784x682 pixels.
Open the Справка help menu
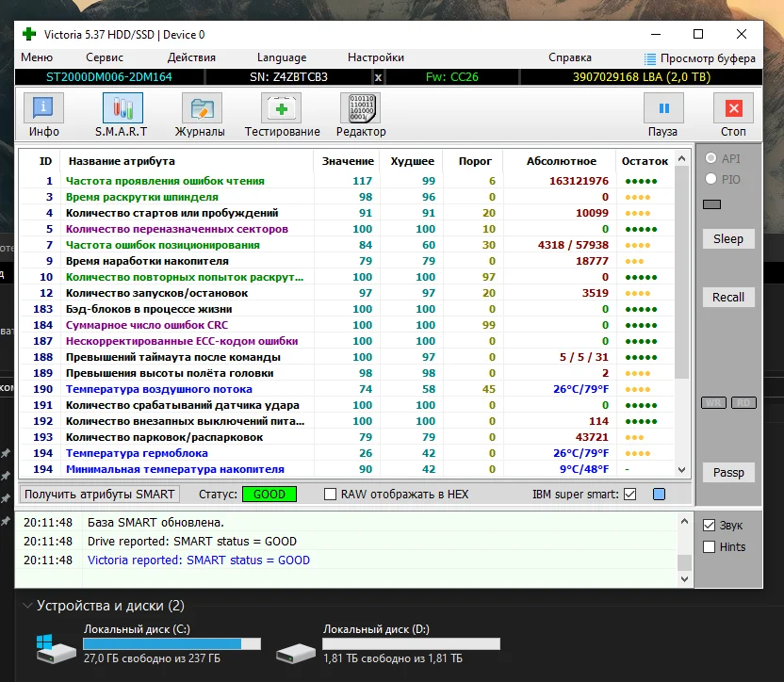click(569, 57)
